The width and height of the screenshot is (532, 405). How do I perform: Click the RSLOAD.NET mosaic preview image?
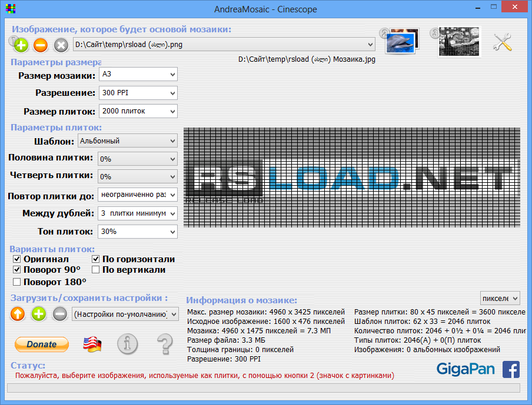(x=352, y=178)
